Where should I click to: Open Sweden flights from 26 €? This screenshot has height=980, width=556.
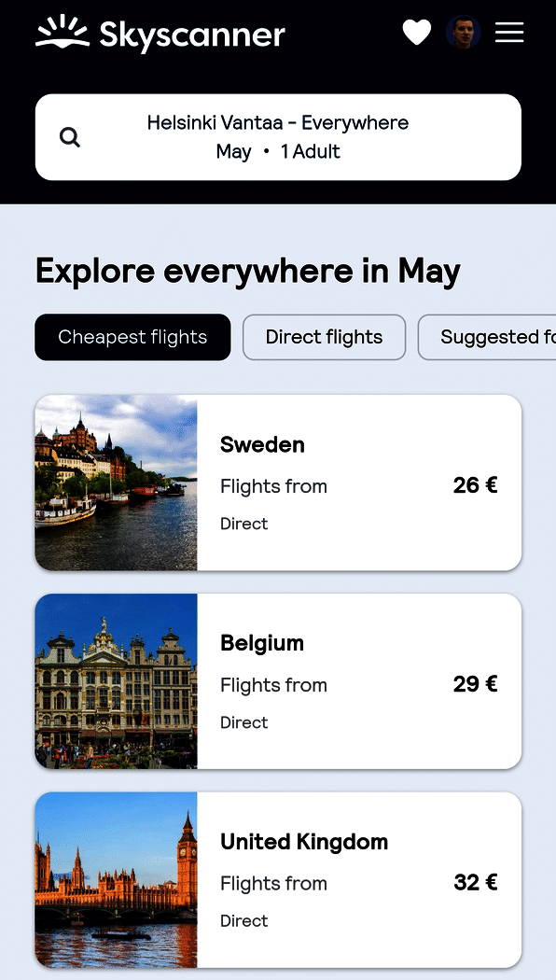pyautogui.click(x=278, y=483)
